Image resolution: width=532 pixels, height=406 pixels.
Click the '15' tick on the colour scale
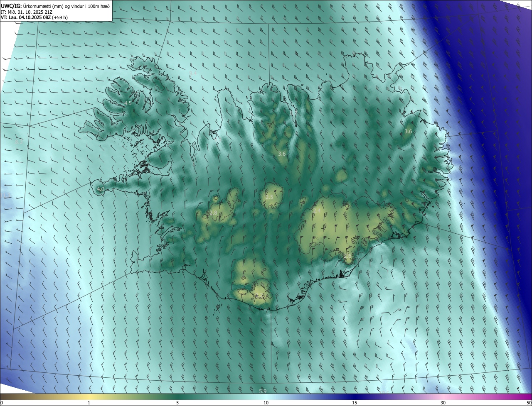click(355, 403)
